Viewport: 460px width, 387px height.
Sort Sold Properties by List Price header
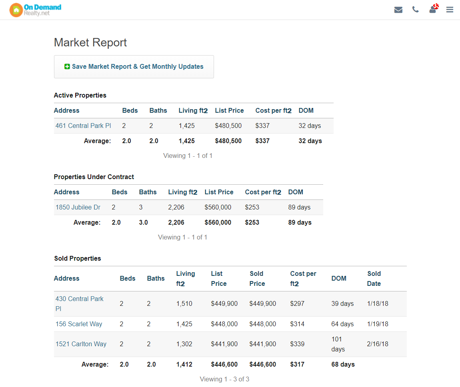coord(219,279)
